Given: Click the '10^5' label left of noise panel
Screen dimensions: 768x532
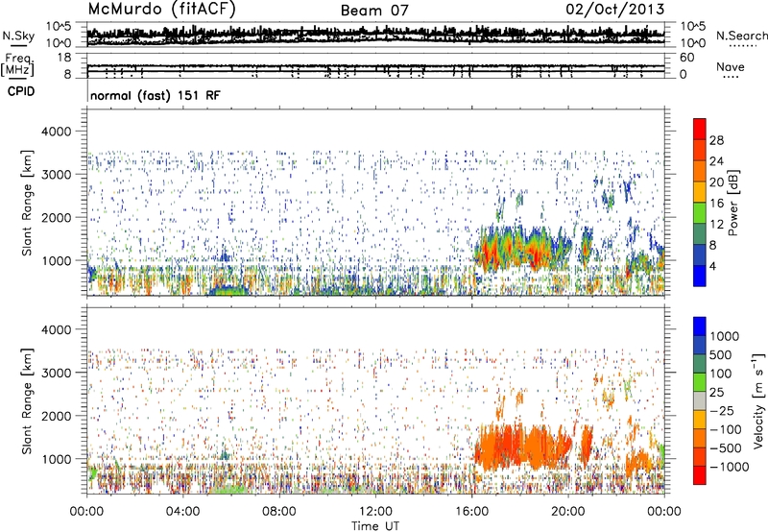Looking at the screenshot, I should coord(59,26).
